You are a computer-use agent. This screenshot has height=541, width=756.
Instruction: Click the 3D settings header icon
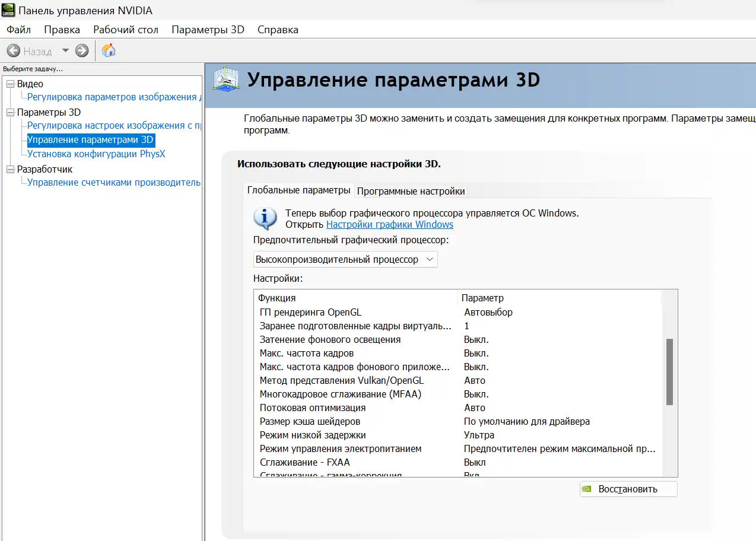(x=225, y=79)
